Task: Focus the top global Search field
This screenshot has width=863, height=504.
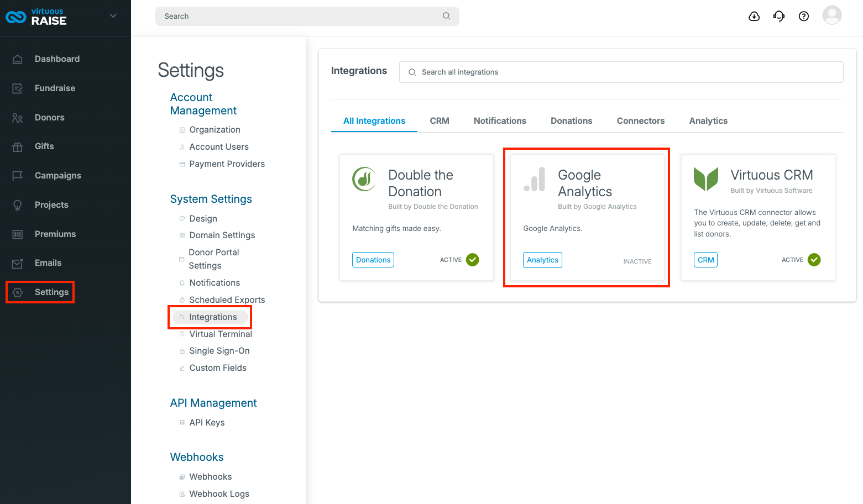Action: click(x=307, y=16)
